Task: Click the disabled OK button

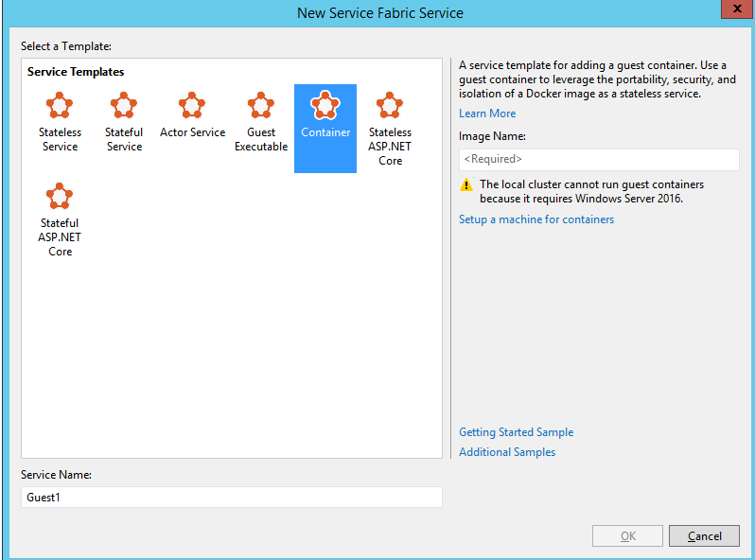Action: point(627,536)
